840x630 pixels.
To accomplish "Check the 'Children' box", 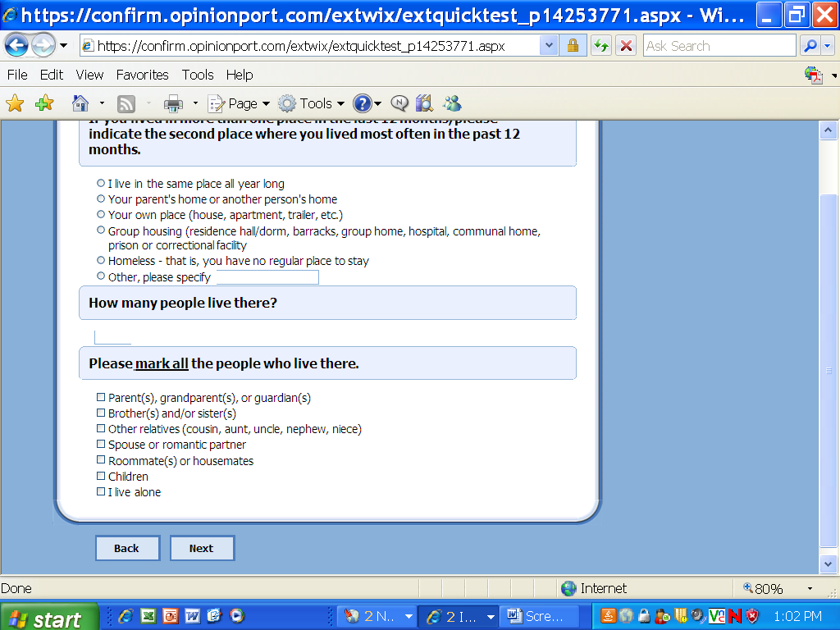I will coord(101,475).
